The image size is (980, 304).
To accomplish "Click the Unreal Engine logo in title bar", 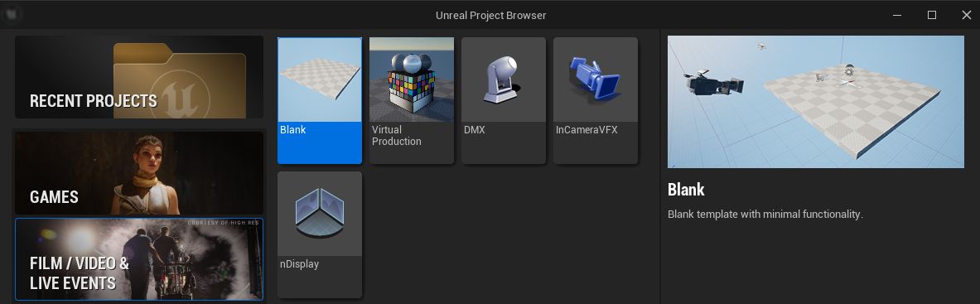I will pos(12,14).
